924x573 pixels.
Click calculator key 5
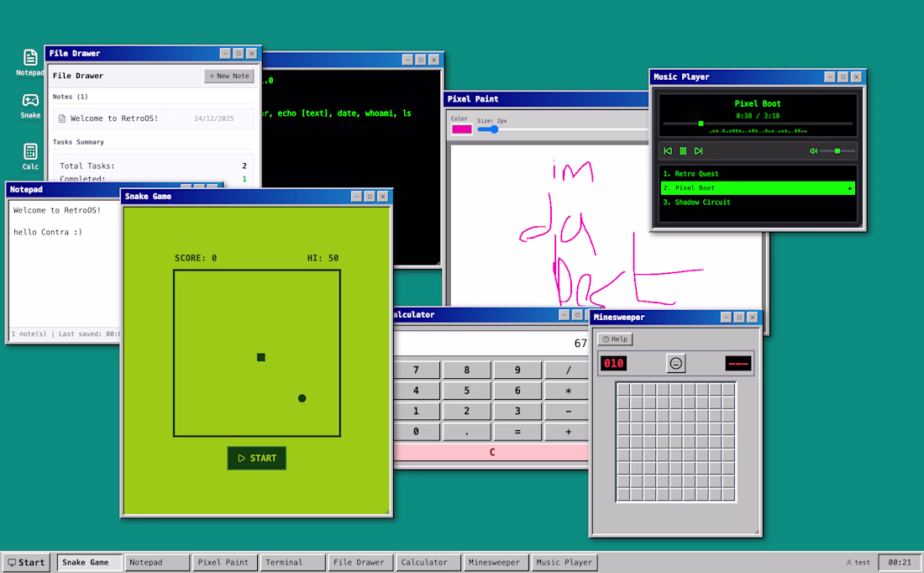click(467, 391)
